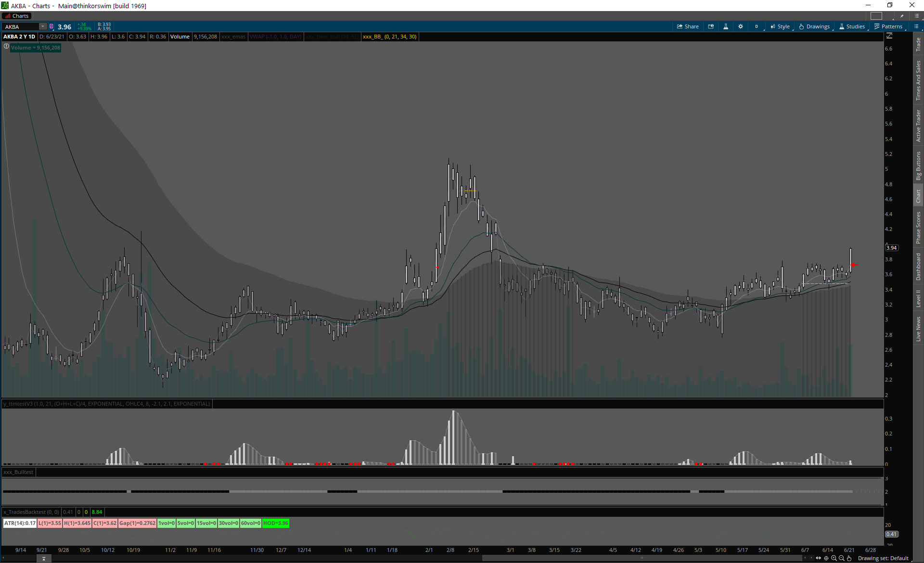
Task: Open the Trade sidebar tab
Action: click(x=918, y=44)
